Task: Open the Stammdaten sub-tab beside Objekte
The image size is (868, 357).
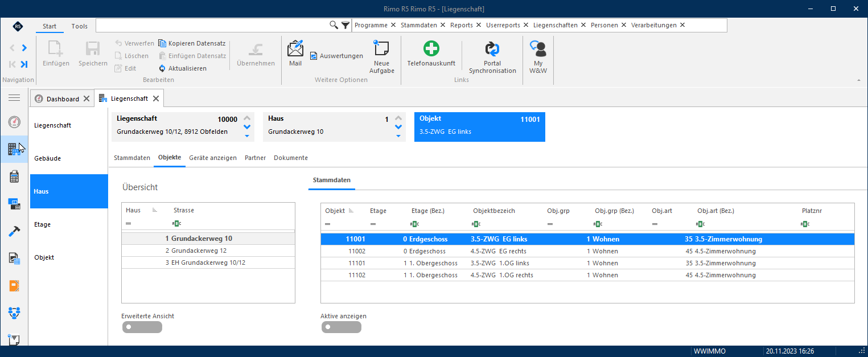Action: [132, 158]
